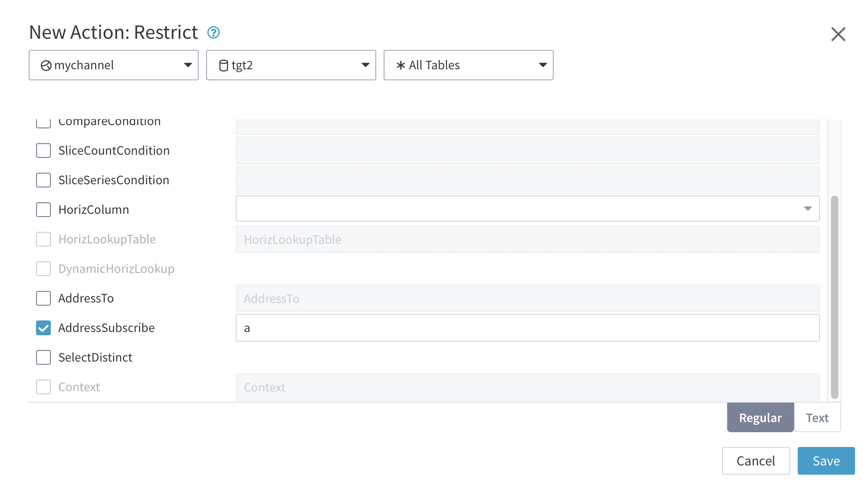Screen dimensions: 868x495
Task: Check the CompareCondition option
Action: [x=43, y=122]
